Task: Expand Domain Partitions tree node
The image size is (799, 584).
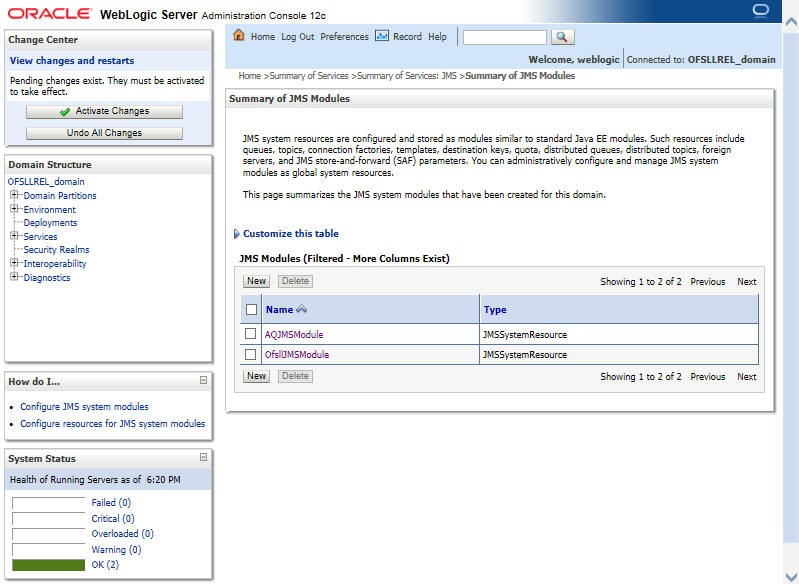Action: pos(14,195)
